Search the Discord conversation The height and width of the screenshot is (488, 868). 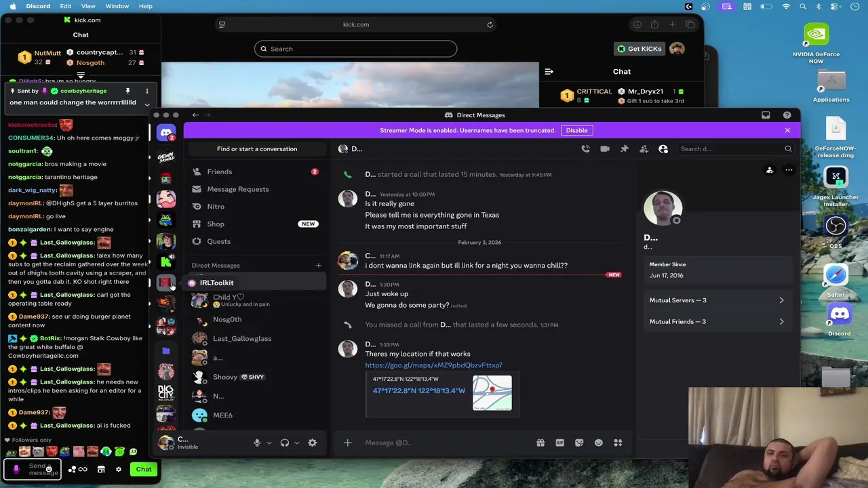pyautogui.click(x=736, y=149)
